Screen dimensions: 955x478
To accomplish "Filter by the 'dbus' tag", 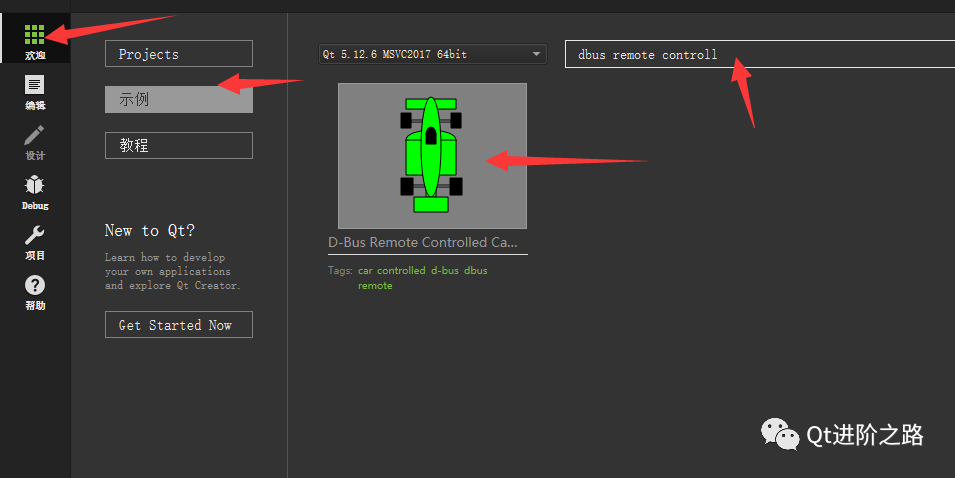I will pyautogui.click(x=476, y=270).
